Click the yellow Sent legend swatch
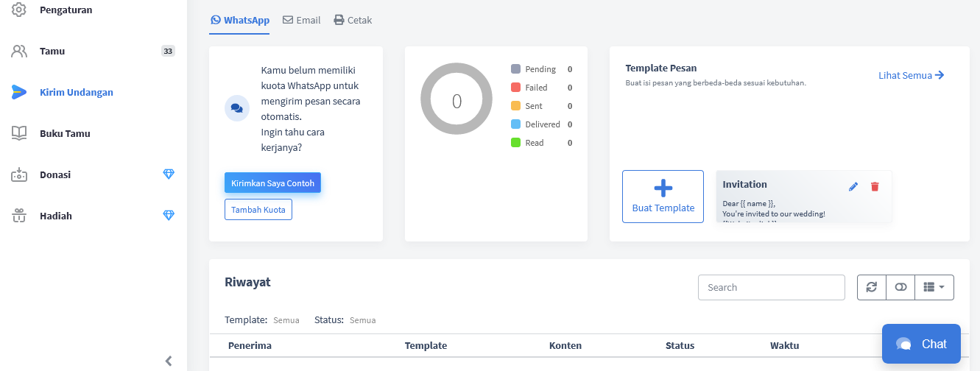This screenshot has height=371, width=980. click(x=515, y=106)
